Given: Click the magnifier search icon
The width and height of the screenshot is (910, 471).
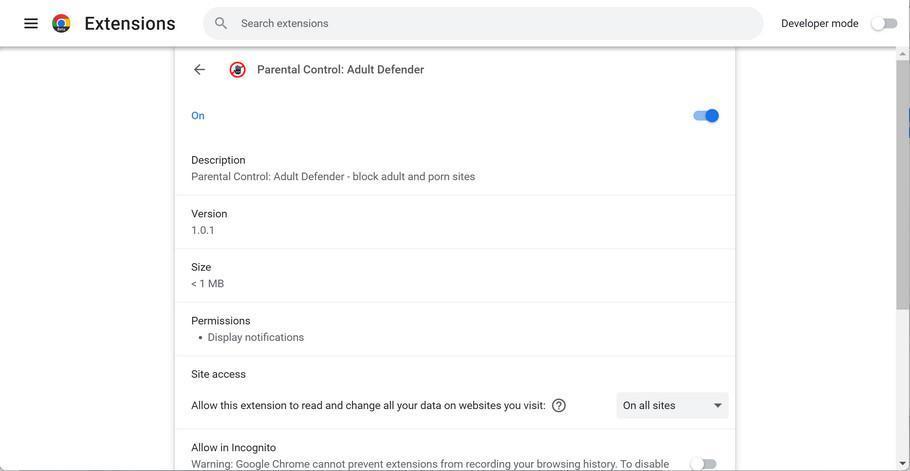Looking at the screenshot, I should [x=221, y=23].
